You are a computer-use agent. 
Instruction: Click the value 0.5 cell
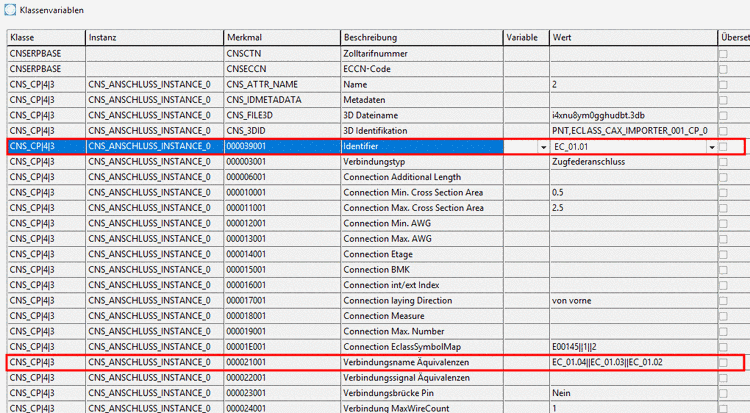(x=633, y=192)
